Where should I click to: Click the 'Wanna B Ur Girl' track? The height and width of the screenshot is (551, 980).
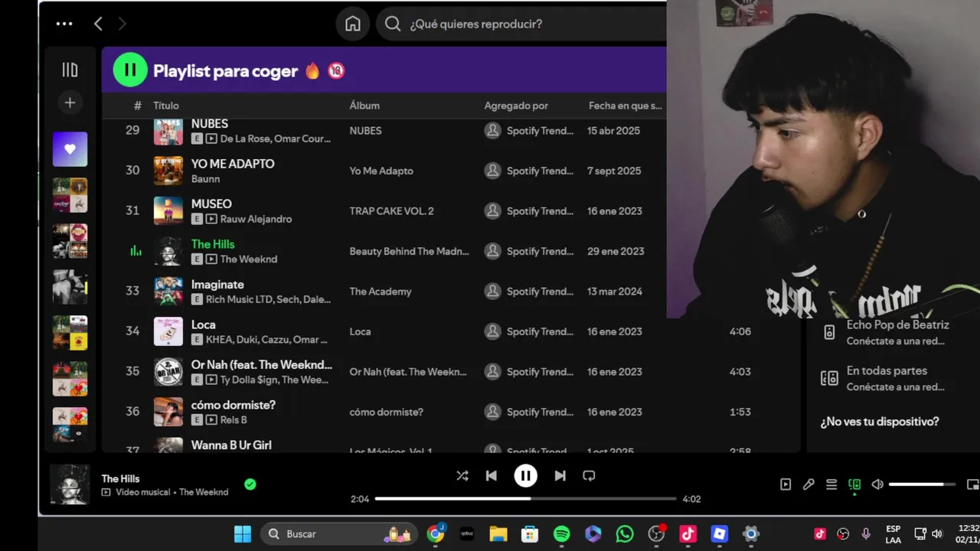[231, 445]
